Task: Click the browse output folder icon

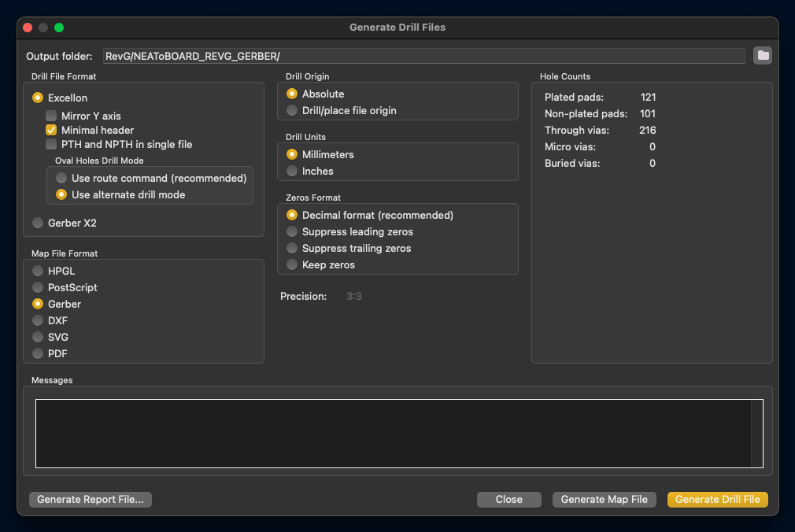Action: 763,55
